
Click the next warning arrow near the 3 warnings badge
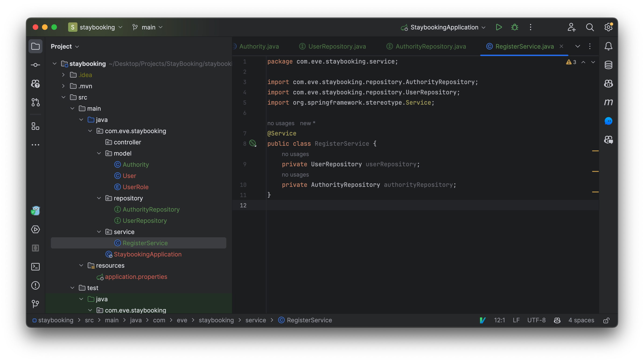(593, 62)
